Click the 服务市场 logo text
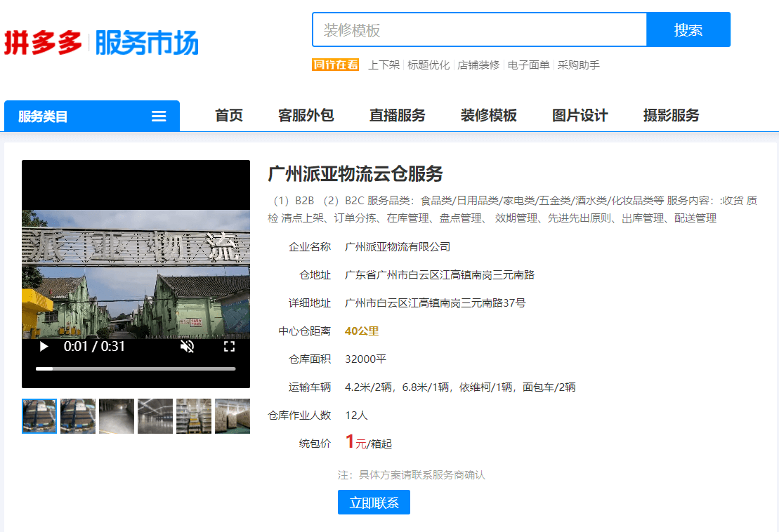 point(147,43)
